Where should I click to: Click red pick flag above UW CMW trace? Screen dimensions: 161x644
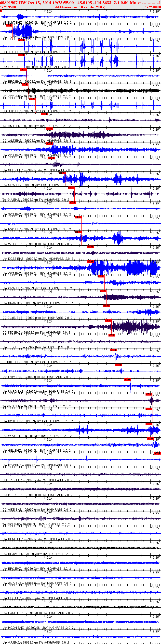click(x=101, y=276)
